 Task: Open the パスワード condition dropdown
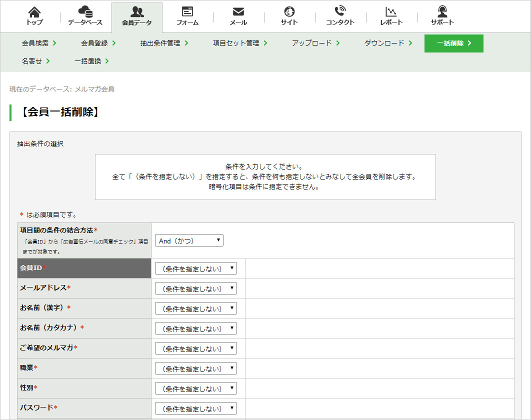click(195, 408)
